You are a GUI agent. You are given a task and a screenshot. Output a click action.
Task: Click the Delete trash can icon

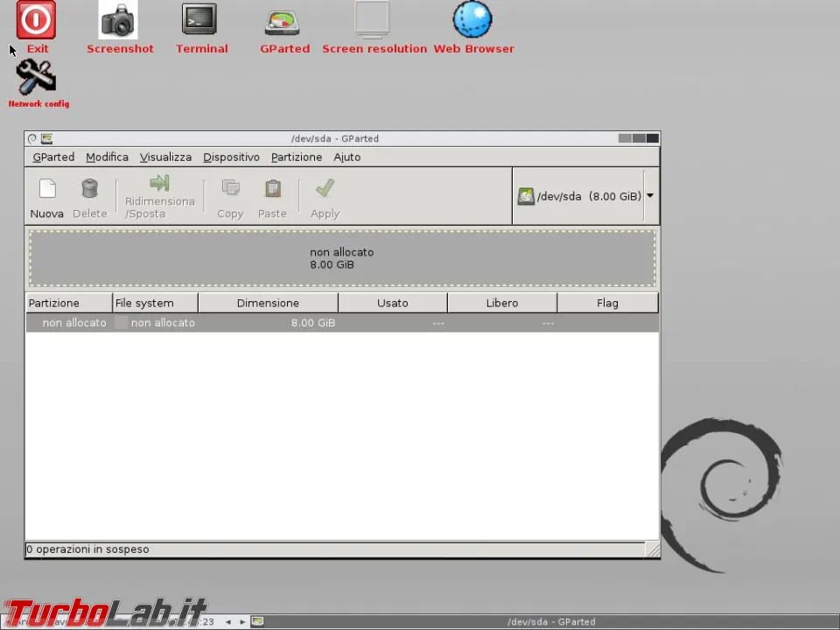point(89,189)
